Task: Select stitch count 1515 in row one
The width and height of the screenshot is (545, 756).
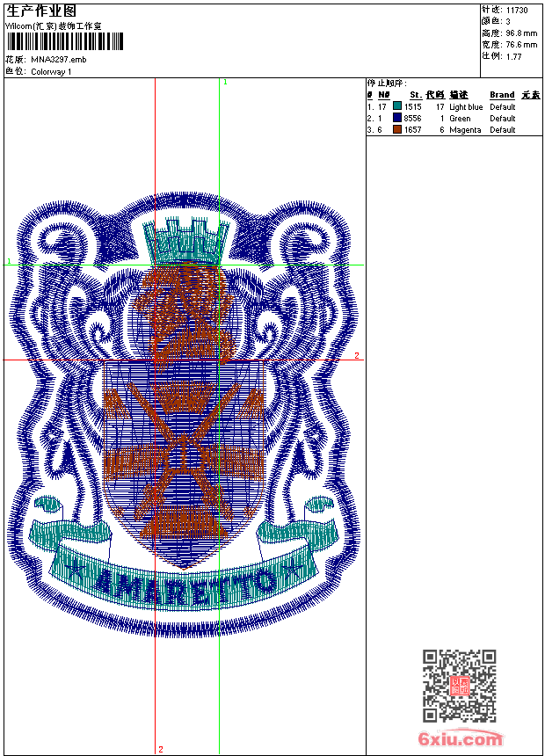Action: click(413, 107)
